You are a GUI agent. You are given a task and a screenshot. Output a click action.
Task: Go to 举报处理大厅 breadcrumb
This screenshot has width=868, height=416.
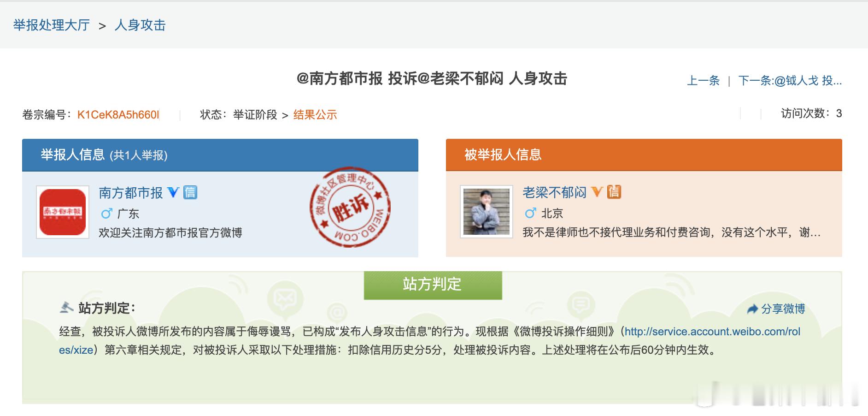coord(51,25)
